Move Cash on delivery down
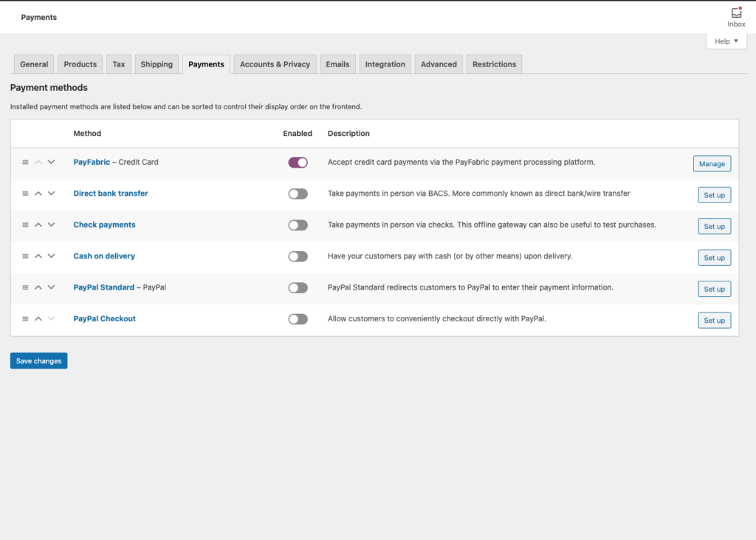The width and height of the screenshot is (756, 540). 51,256
